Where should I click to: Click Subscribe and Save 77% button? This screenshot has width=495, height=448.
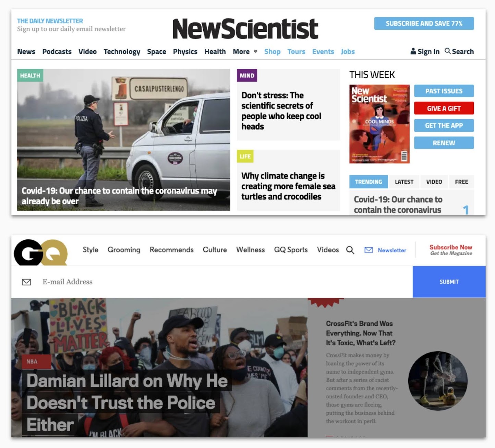point(424,23)
